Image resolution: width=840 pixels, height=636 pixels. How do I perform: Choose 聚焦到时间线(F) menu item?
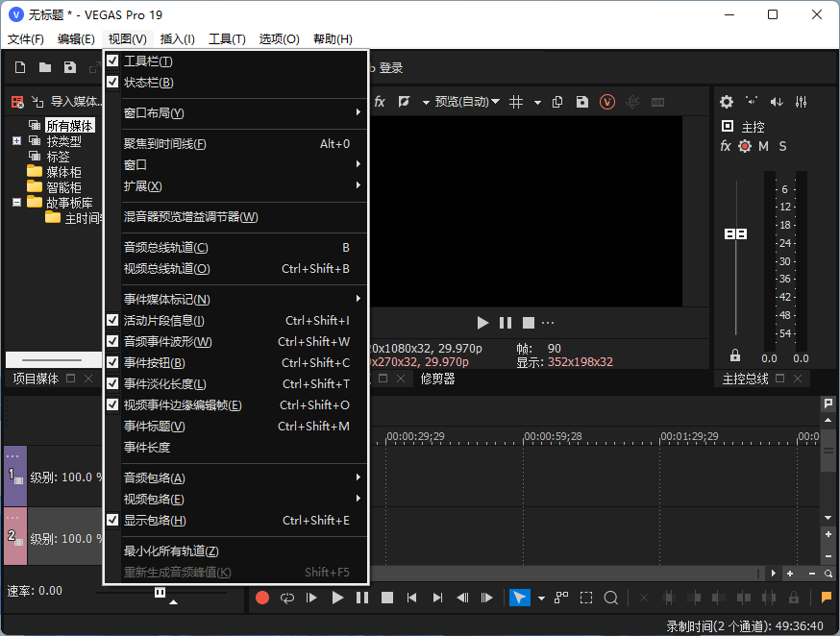point(236,143)
